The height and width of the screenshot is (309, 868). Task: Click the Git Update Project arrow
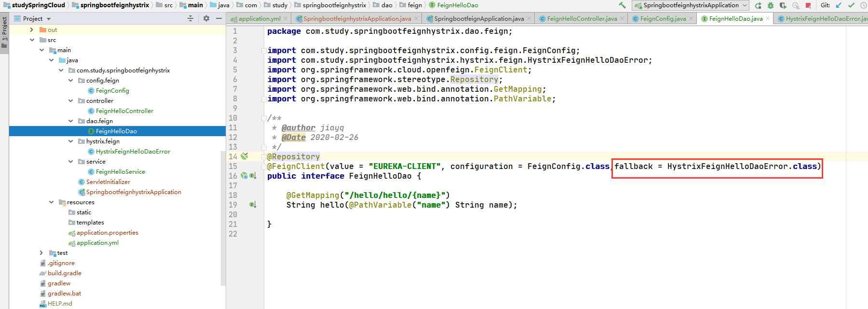[x=839, y=5]
